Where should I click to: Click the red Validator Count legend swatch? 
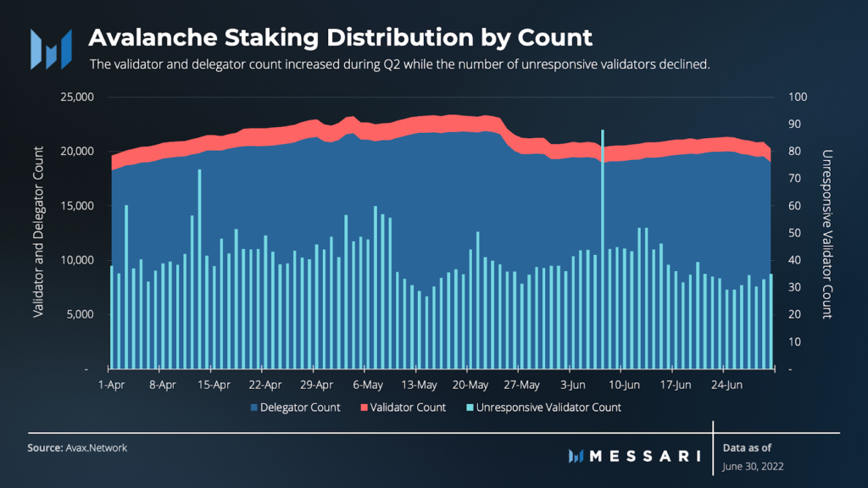(364, 408)
